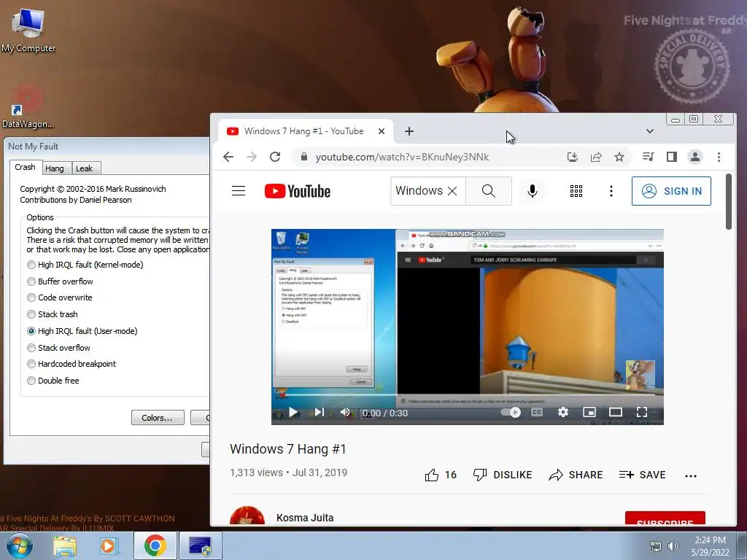Select Double free option

[53, 381]
